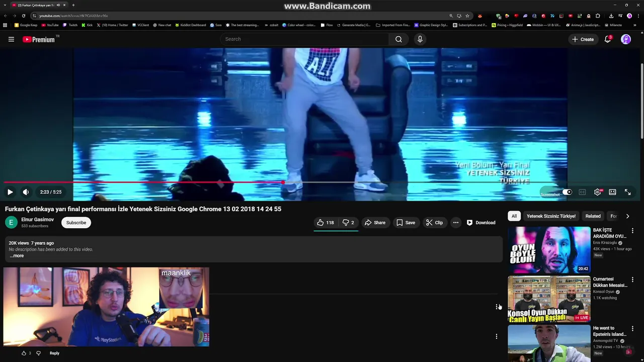Toggle closed captions CC button
The width and height of the screenshot is (644, 362).
[582, 192]
